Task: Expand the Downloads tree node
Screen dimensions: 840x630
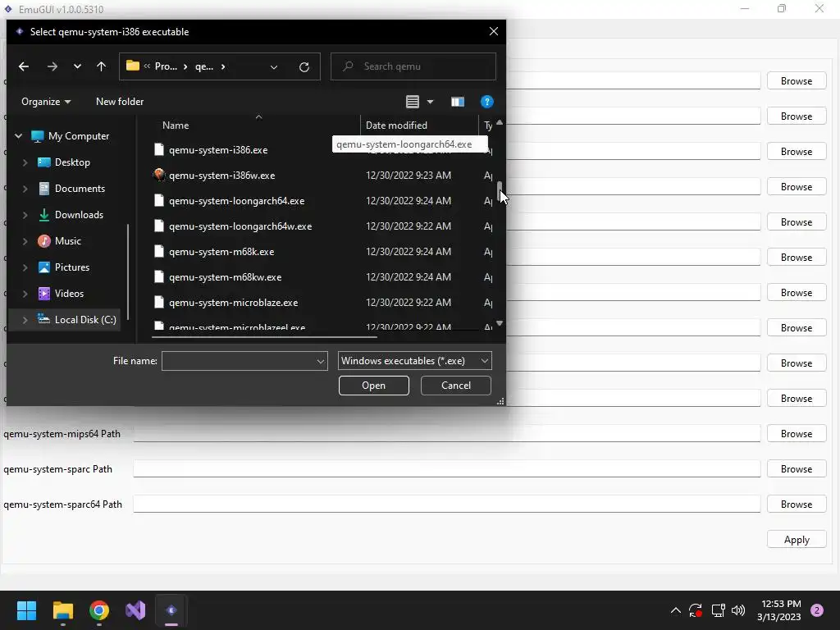Action: [25, 215]
